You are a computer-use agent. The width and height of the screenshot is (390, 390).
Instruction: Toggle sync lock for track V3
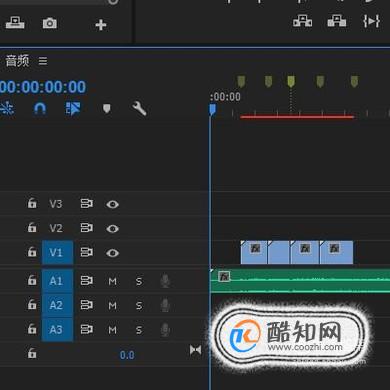tap(87, 204)
